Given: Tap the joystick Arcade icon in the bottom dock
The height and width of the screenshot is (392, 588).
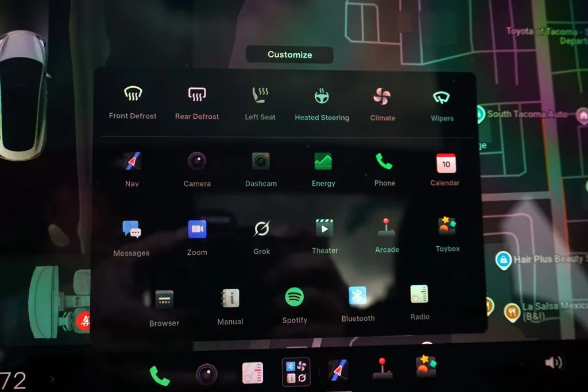Looking at the screenshot, I should pos(382,368).
